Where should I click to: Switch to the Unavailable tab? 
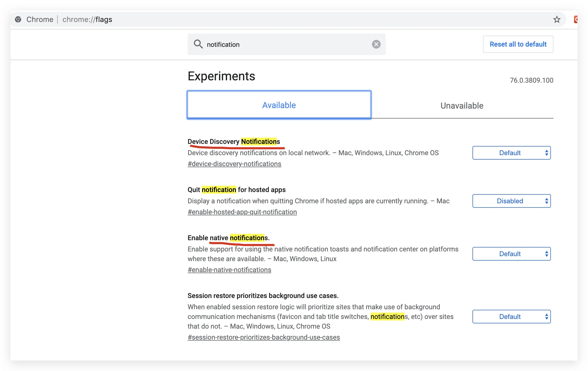click(462, 106)
